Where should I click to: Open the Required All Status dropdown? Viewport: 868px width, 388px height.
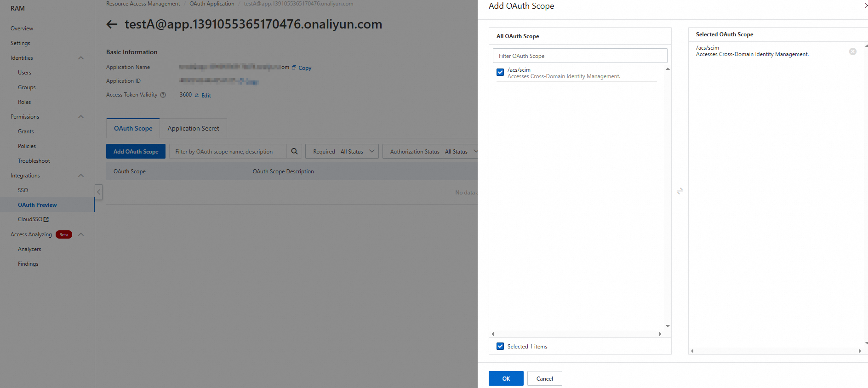(x=342, y=151)
